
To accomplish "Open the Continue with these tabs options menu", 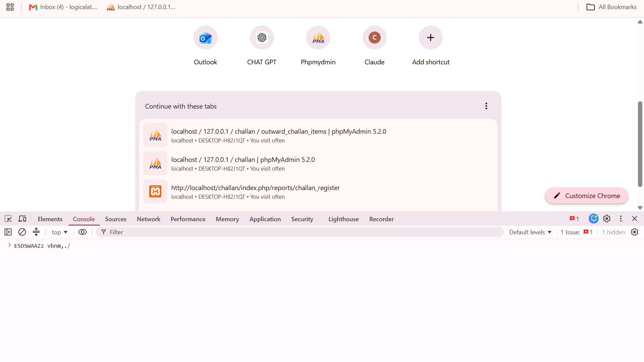I will (x=486, y=106).
